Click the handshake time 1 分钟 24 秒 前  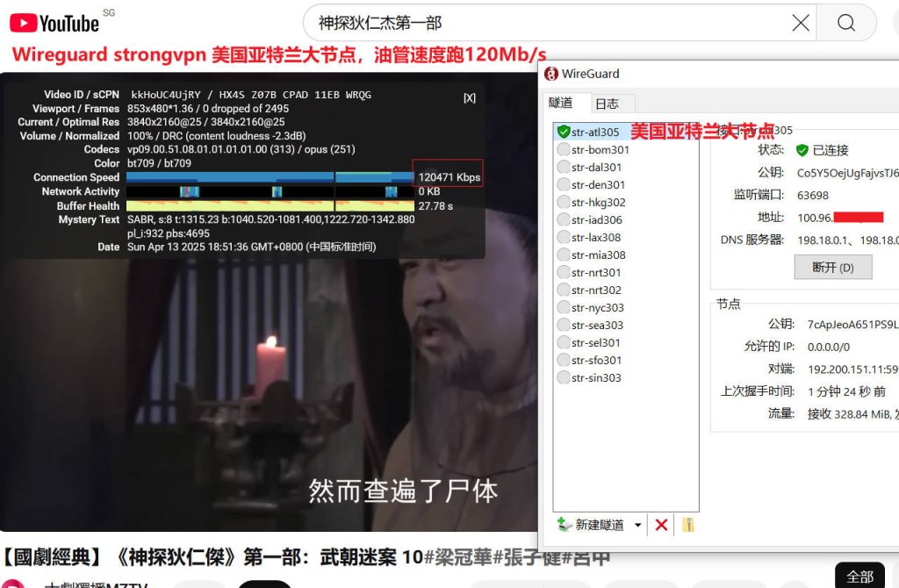[847, 391]
